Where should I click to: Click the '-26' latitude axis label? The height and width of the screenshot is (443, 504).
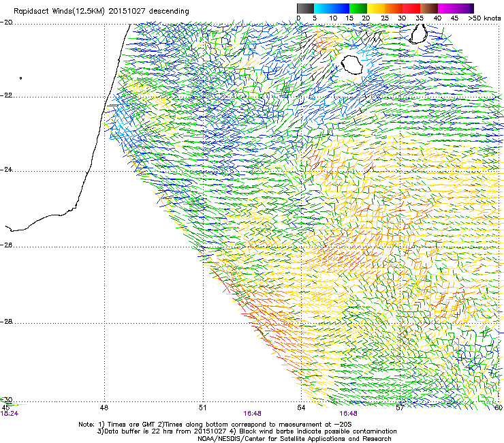point(6,245)
